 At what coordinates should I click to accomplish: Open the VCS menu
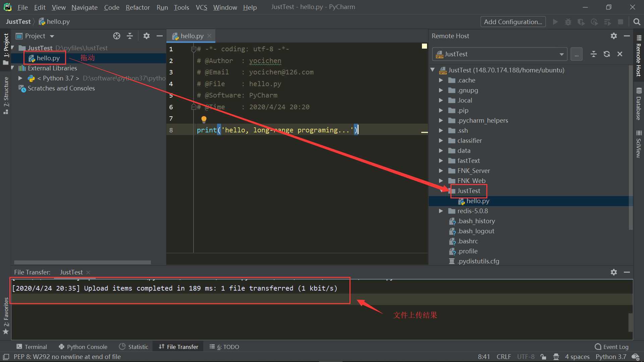201,7
